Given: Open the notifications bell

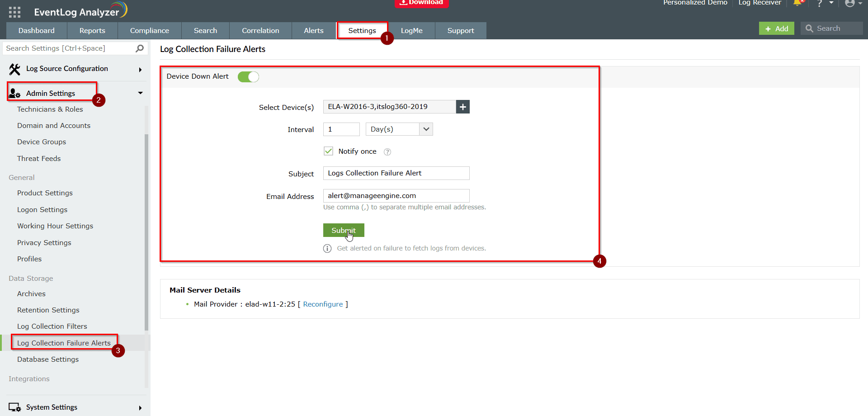Looking at the screenshot, I should [798, 3].
